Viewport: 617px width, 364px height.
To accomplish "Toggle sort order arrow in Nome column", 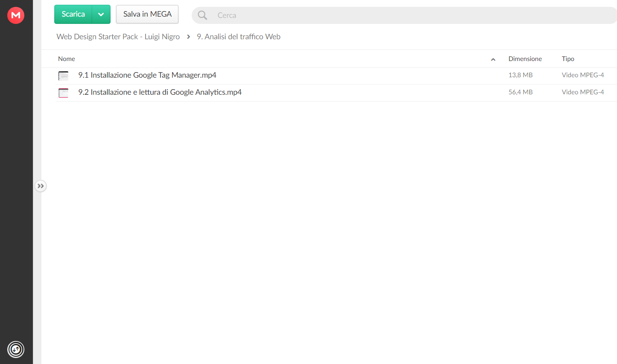I will click(x=493, y=59).
